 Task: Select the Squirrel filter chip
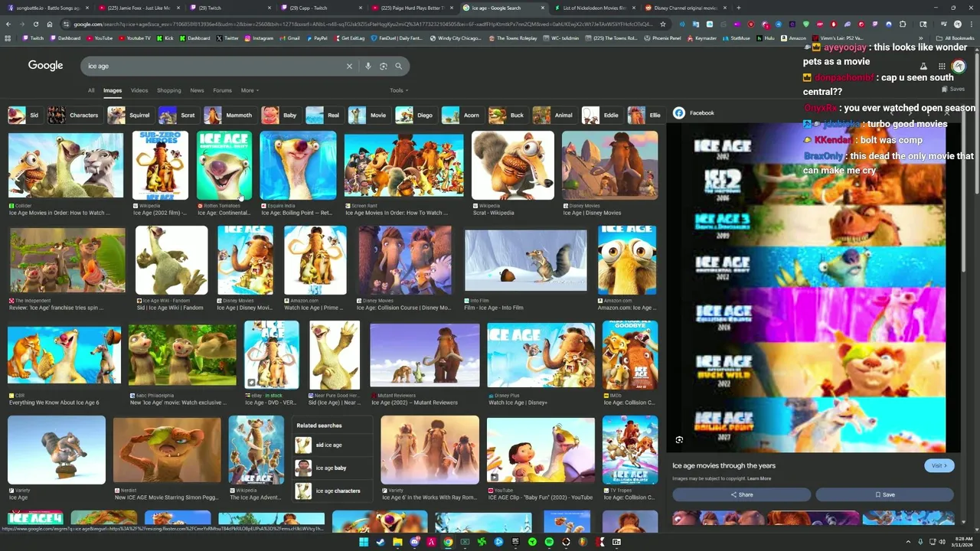click(129, 115)
